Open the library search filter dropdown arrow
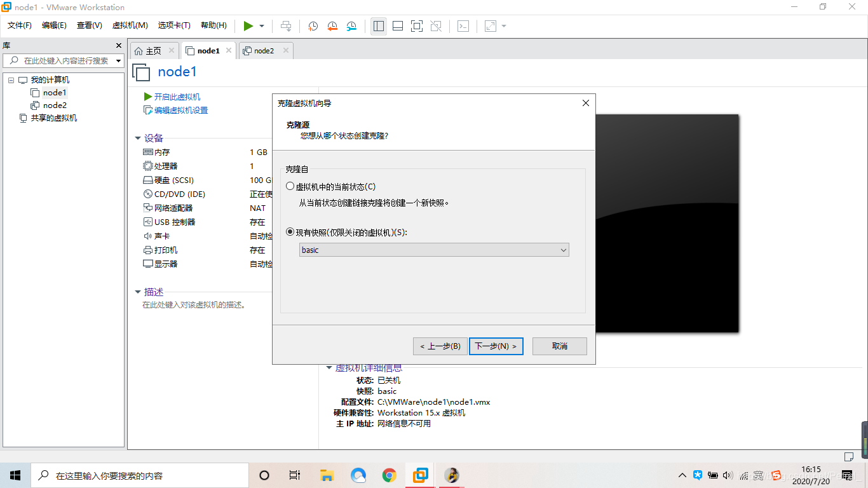Viewport: 868px width, 488px height. [x=119, y=61]
